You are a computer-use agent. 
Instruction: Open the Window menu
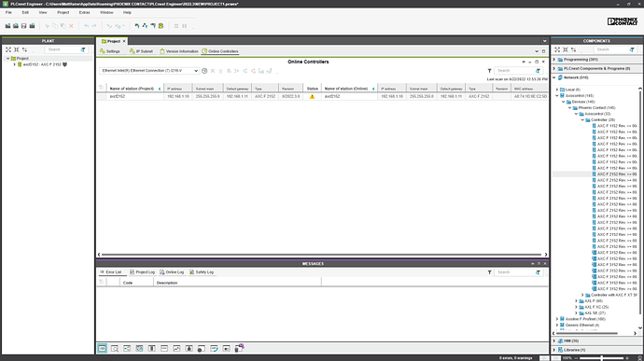106,13
